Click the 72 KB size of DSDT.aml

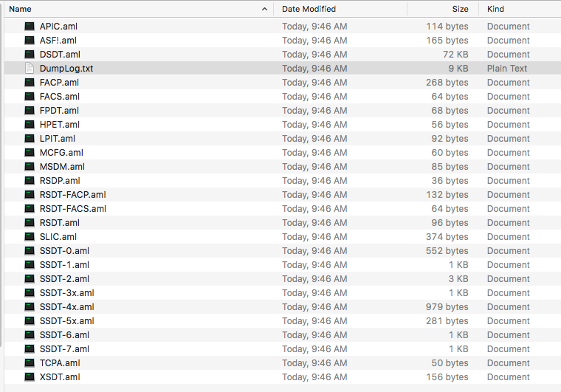tap(455, 55)
